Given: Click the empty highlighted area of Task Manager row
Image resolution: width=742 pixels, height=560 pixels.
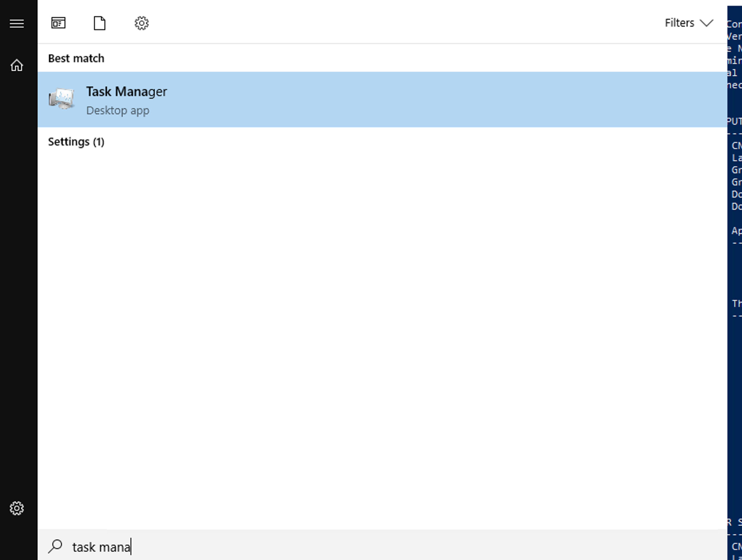Looking at the screenshot, I should 436,99.
